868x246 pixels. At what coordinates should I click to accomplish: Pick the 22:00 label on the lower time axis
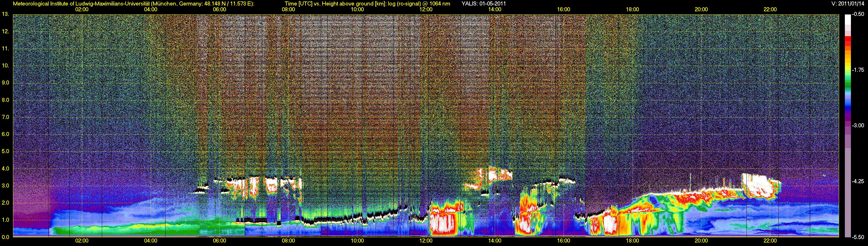click(x=770, y=241)
